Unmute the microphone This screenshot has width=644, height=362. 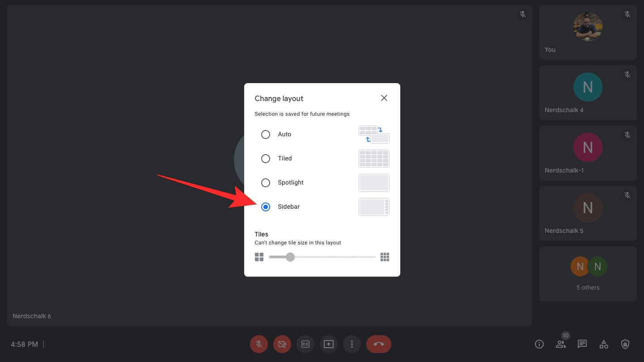pyautogui.click(x=258, y=344)
